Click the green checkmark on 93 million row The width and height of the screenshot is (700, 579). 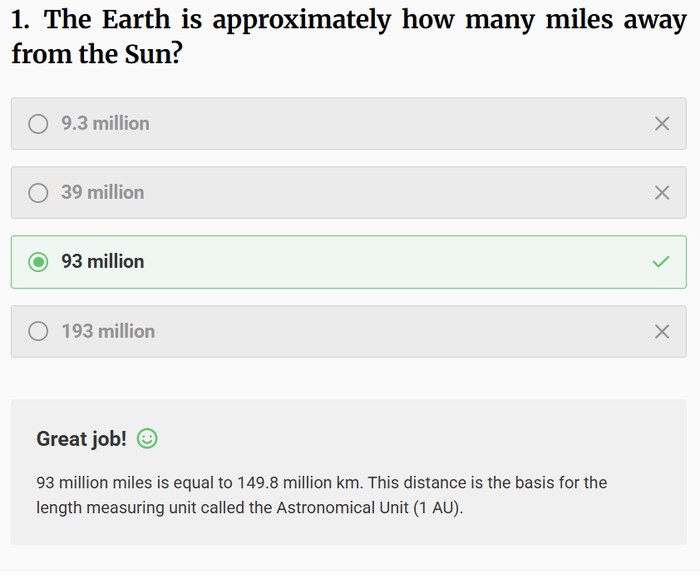(661, 262)
